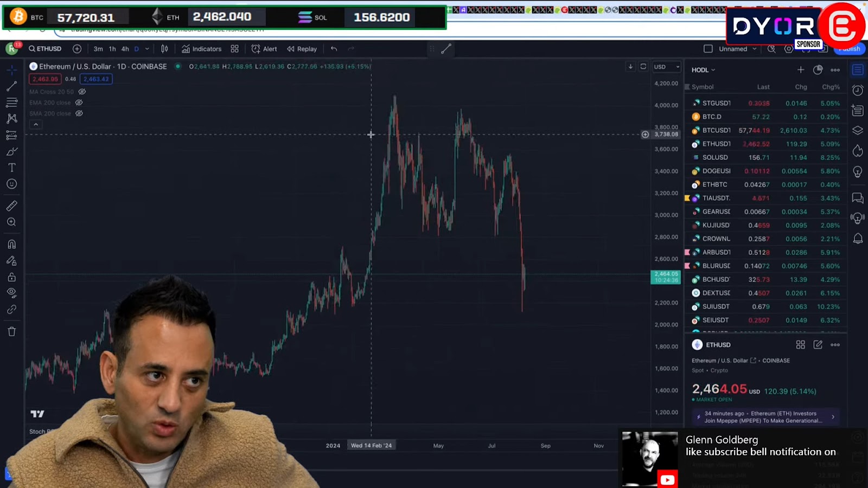Toggle visibility of MA Cross 20 50
The height and width of the screenshot is (488, 868).
[82, 92]
